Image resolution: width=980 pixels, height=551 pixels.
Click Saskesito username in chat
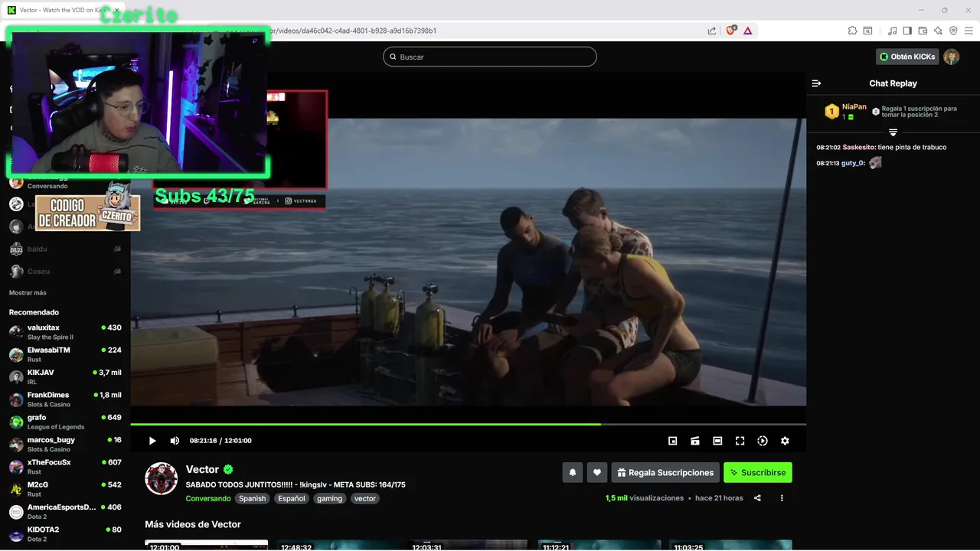pos(858,147)
